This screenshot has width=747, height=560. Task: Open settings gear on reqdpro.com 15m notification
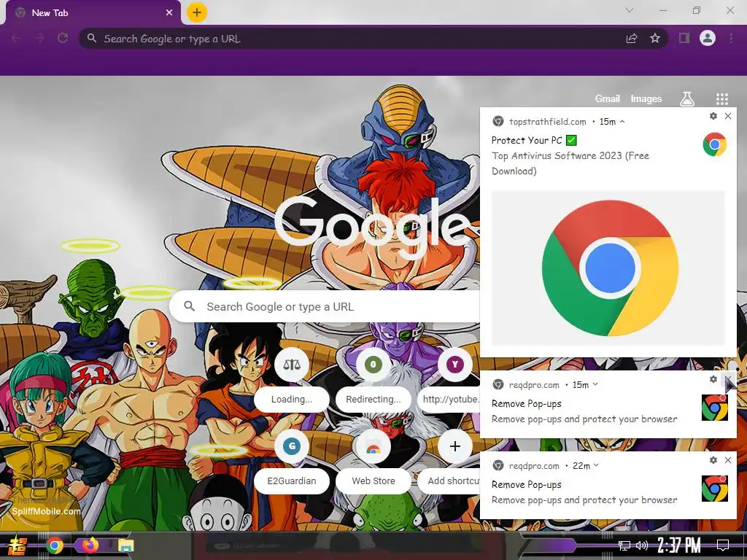(713, 379)
